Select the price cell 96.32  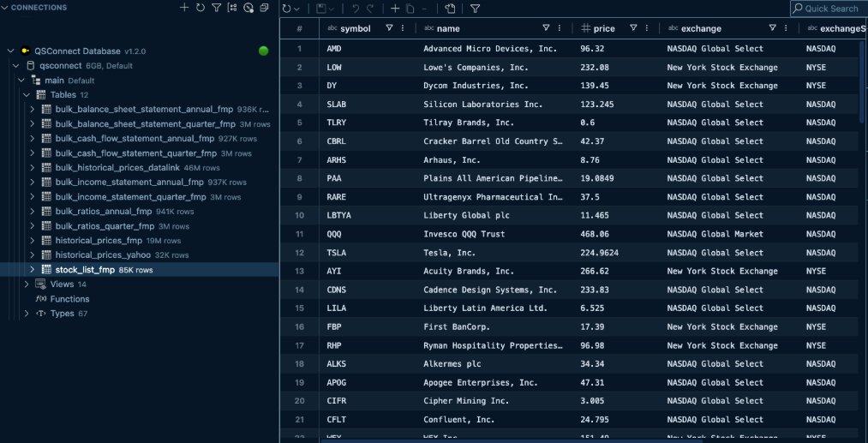615,49
